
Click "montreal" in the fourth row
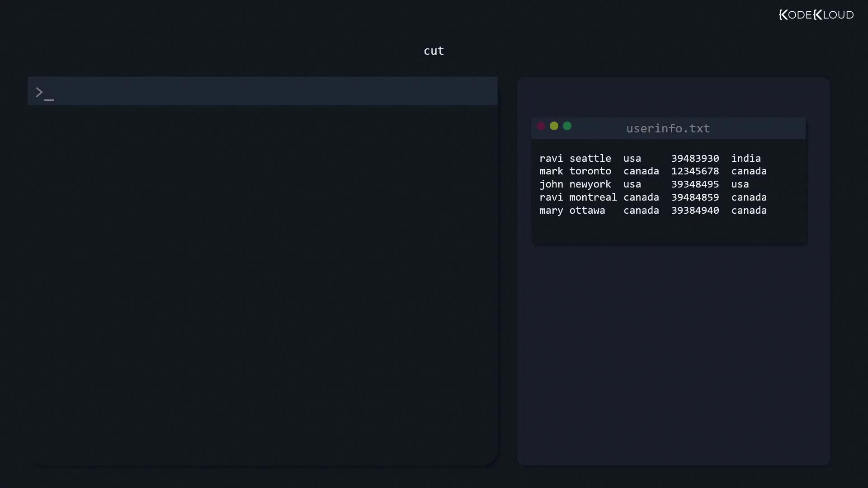(x=593, y=197)
